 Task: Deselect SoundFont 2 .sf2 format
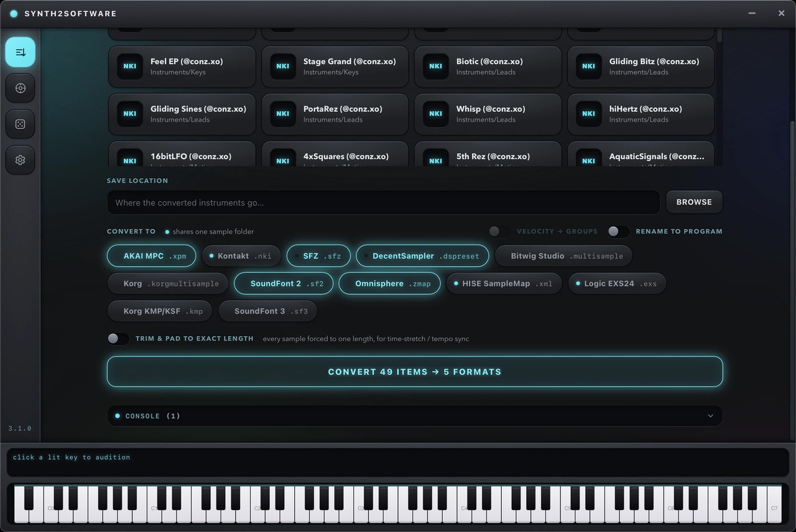[x=284, y=283]
